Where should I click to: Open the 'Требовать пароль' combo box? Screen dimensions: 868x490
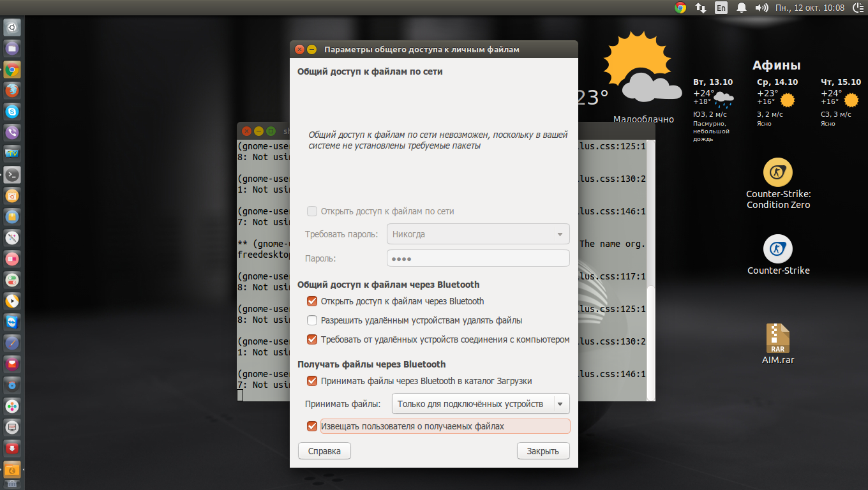tap(478, 234)
